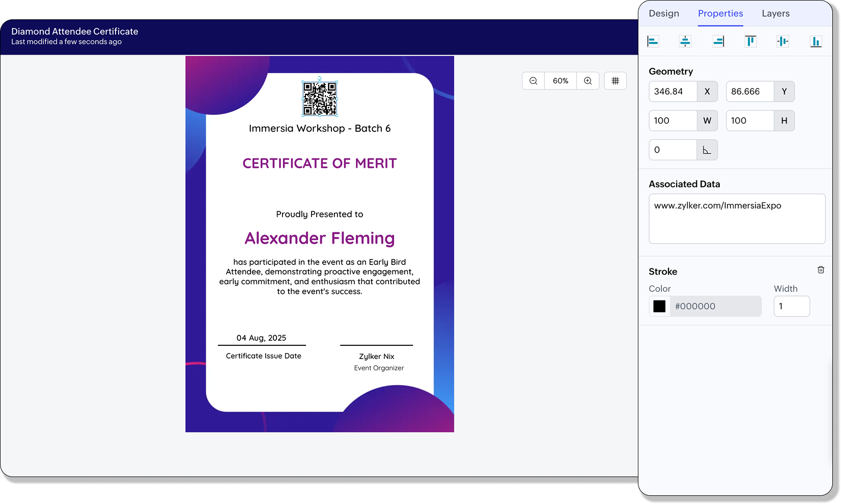Select the QR code on certificate
This screenshot has width=841, height=504.
[x=320, y=99]
